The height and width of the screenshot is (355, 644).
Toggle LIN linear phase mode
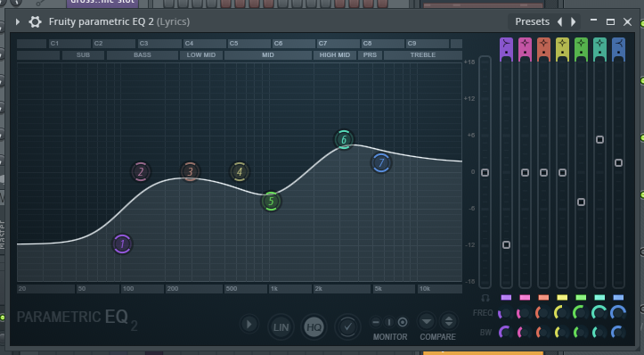click(x=281, y=327)
